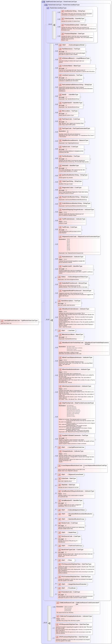Click the E icon of PromisedShipDate
Screen dimensions: 112x644
(x=63, y=33)
